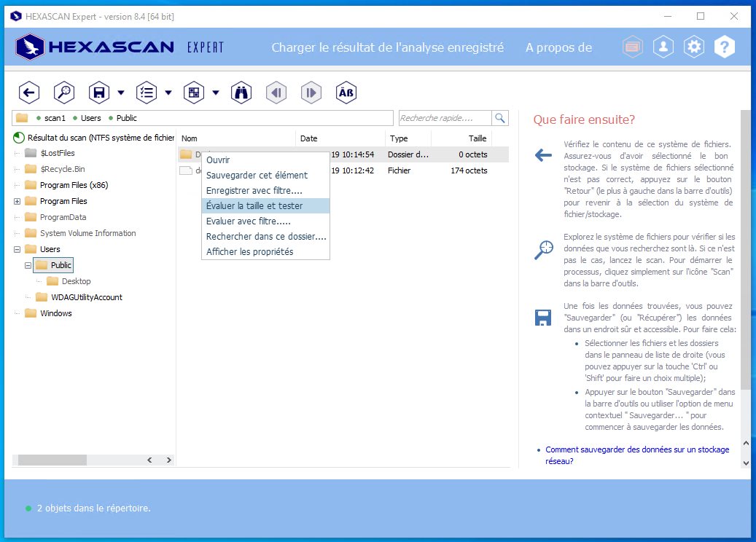Select WDAGUtilityAccount folder in tree
Viewport: 756px width, 542px height.
(79, 297)
